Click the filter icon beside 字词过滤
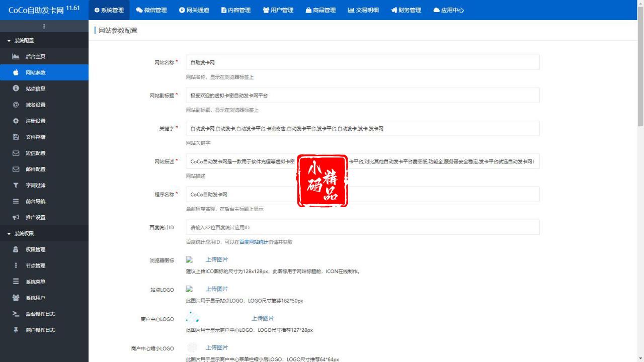The image size is (644, 362). tap(16, 185)
